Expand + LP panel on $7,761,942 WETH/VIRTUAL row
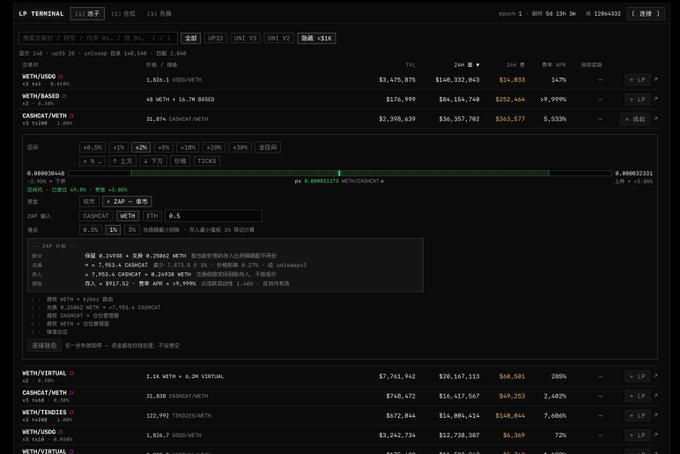 pos(637,376)
